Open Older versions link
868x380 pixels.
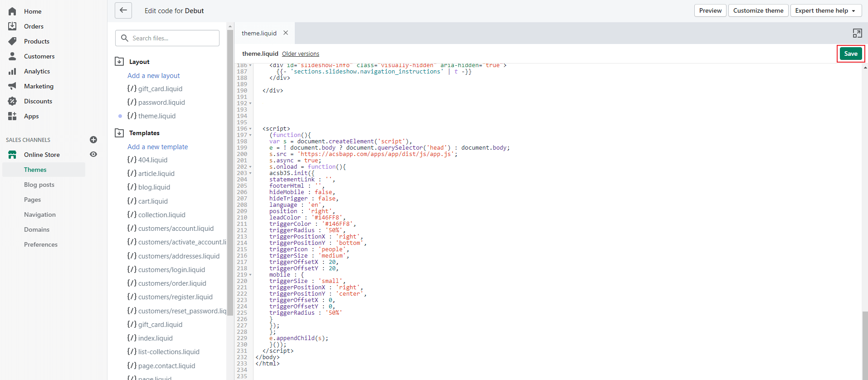(301, 54)
